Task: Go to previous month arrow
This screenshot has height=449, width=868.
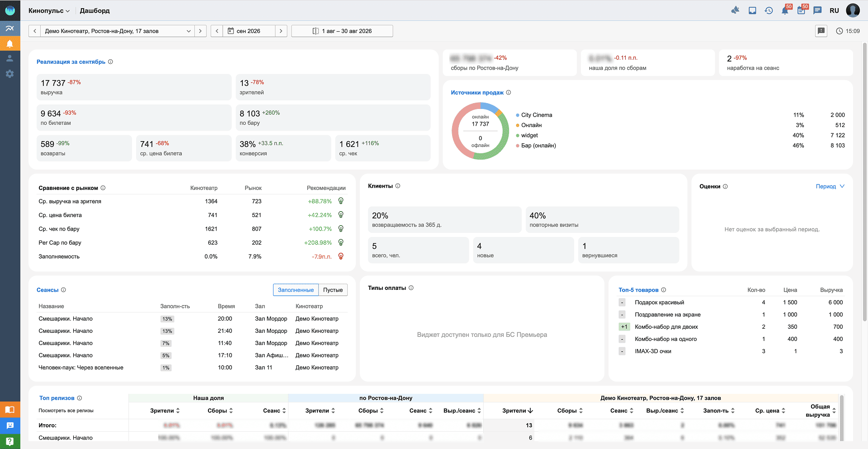Action: pos(217,31)
